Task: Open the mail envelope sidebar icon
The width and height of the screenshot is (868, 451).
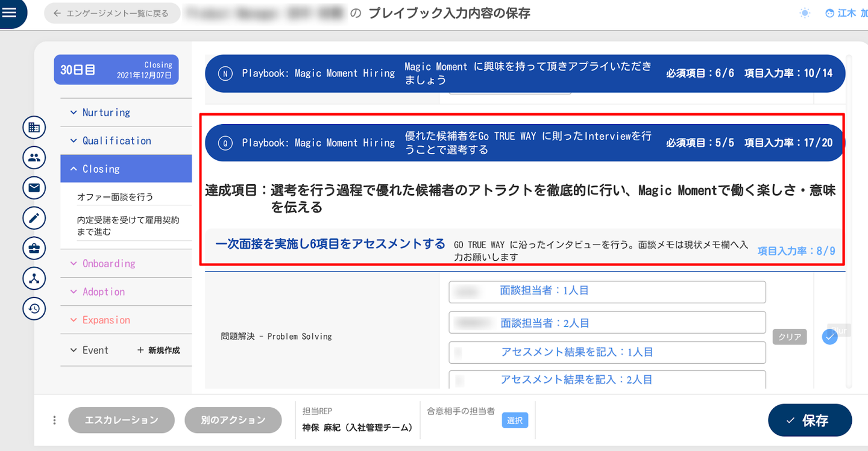Action: (x=34, y=188)
